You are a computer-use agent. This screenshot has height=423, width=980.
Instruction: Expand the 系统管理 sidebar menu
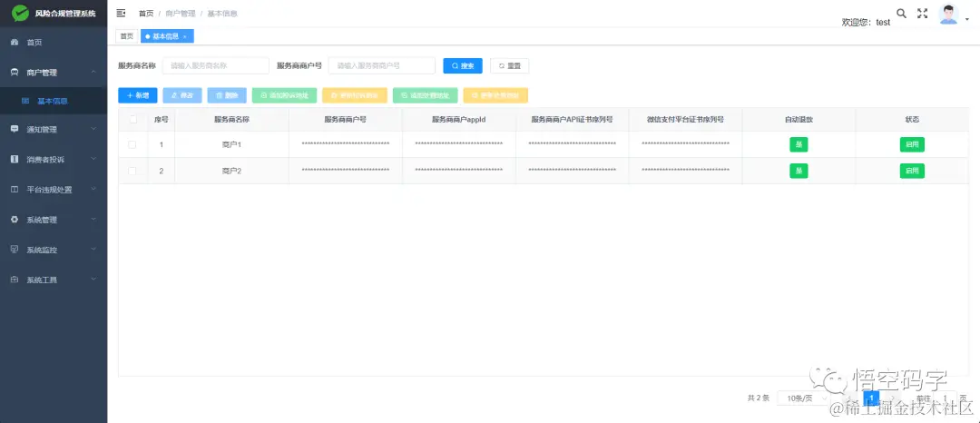54,220
